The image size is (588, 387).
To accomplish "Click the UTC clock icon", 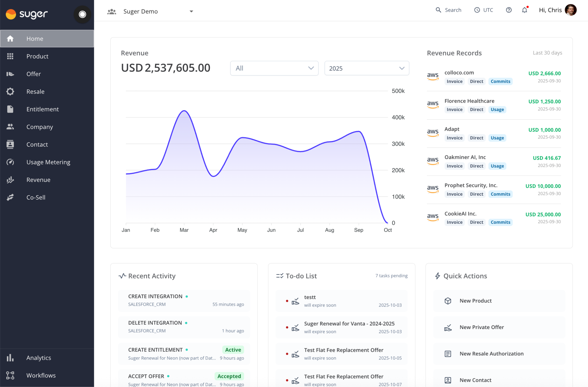I will tap(477, 10).
